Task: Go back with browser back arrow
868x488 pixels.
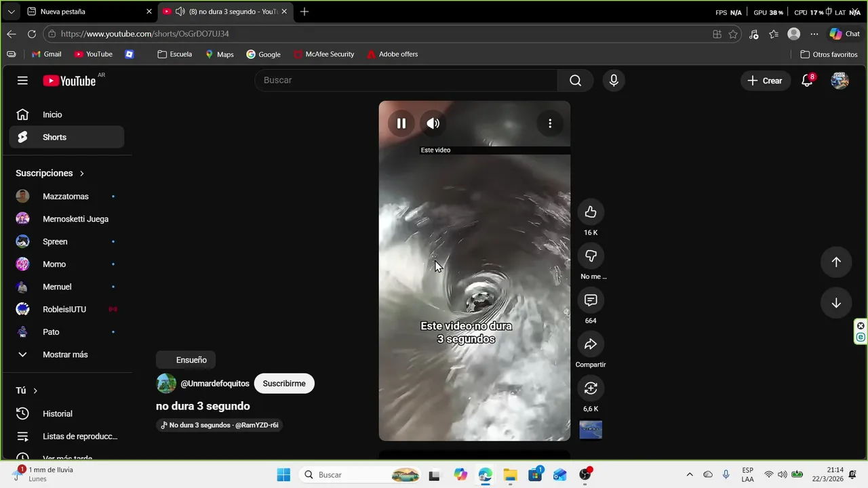Action: (x=12, y=34)
